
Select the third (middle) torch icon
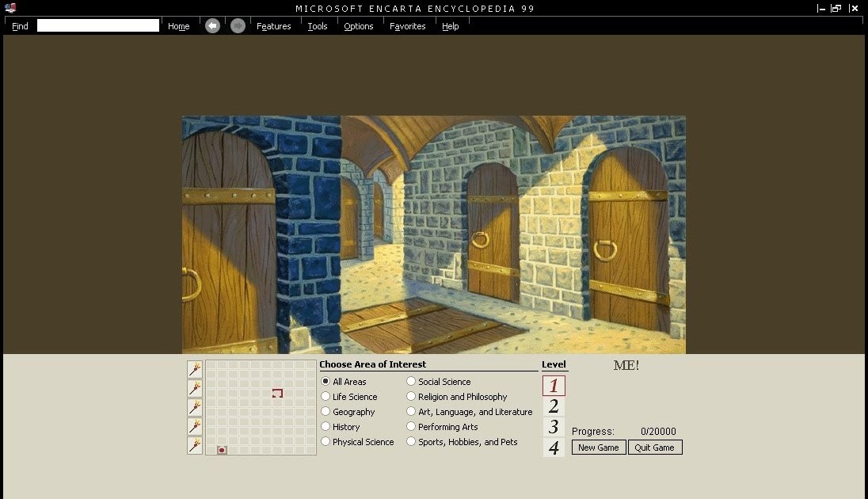(195, 407)
